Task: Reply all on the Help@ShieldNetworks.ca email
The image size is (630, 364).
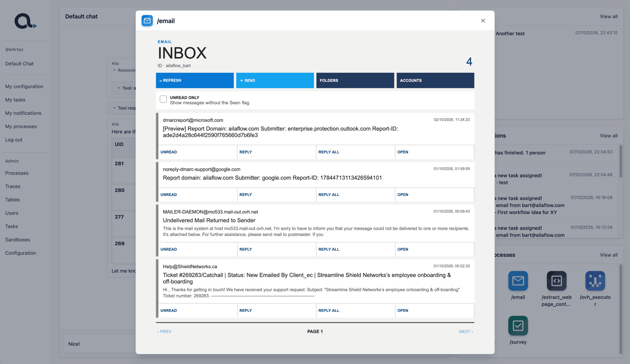Action: pyautogui.click(x=356, y=311)
